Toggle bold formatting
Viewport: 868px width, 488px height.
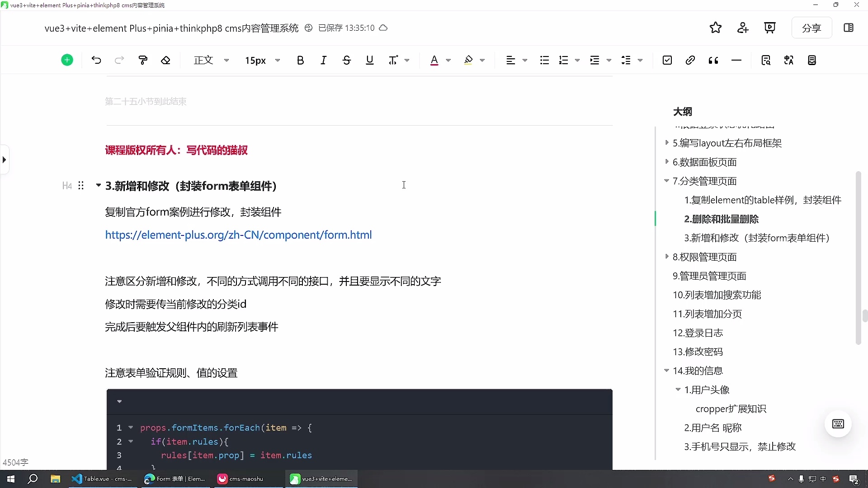click(301, 60)
